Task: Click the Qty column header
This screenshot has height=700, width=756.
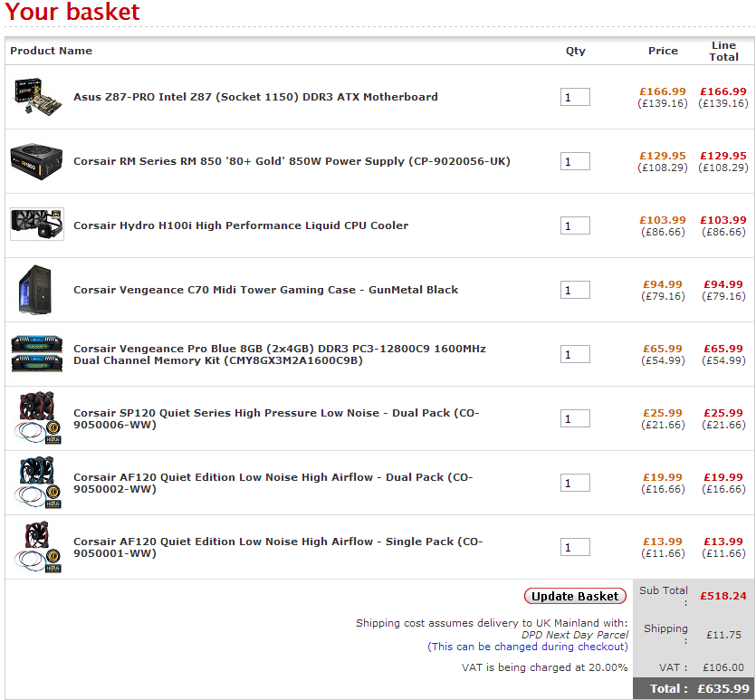Action: [576, 51]
